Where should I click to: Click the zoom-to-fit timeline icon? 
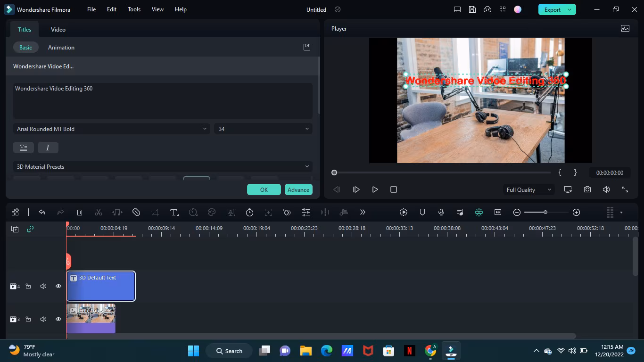tap(498, 212)
